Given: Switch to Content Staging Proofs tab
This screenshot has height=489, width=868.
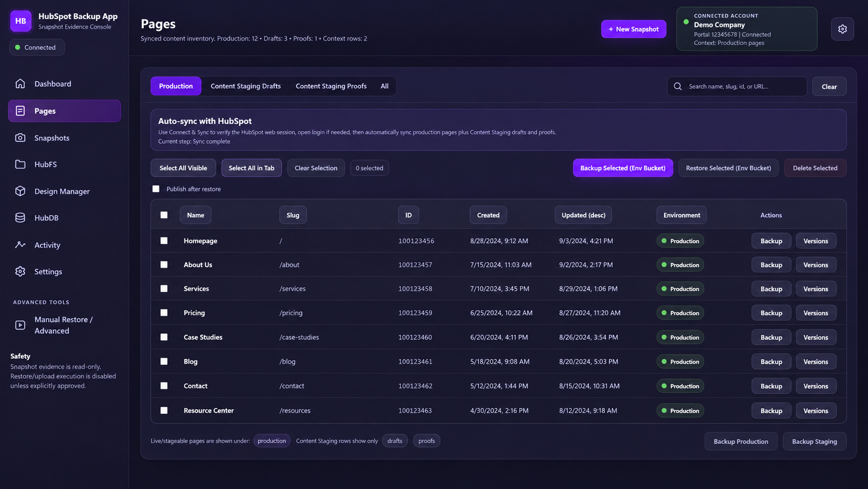Looking at the screenshot, I should (x=331, y=86).
